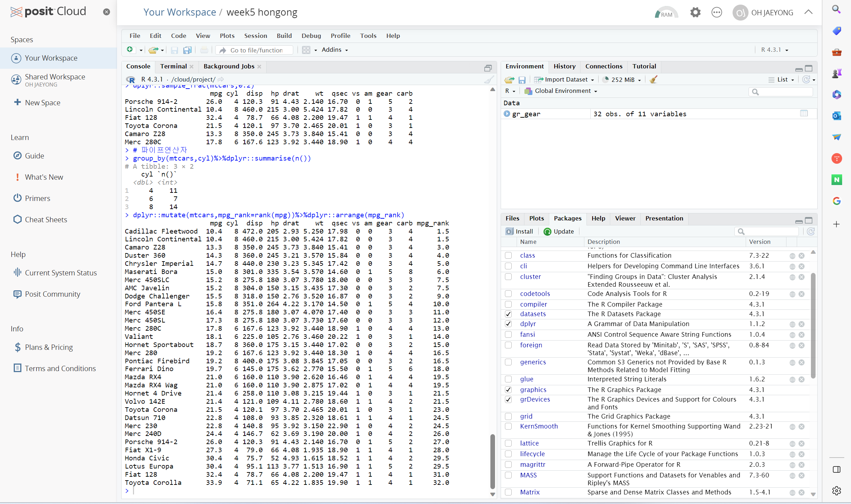Click the settings gear icon in header
This screenshot has width=851, height=504.
point(695,12)
